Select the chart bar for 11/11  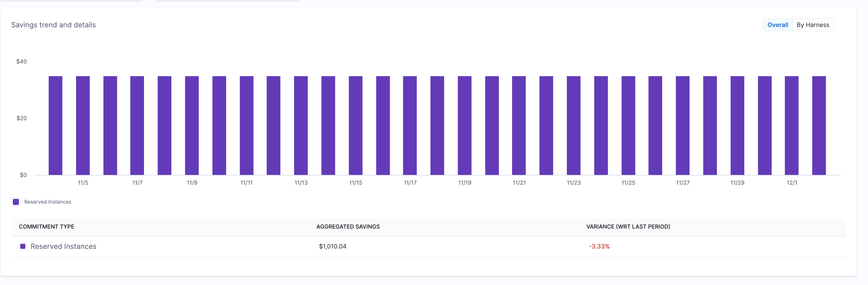click(246, 125)
